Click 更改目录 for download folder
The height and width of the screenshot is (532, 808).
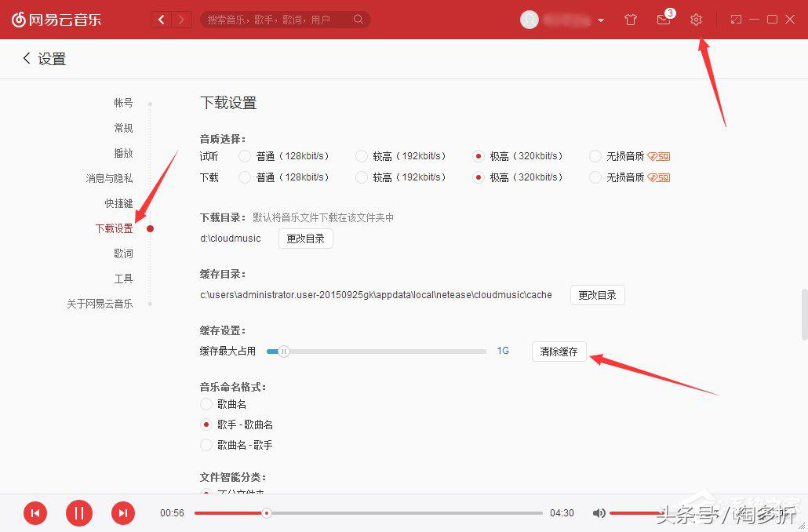[305, 239]
